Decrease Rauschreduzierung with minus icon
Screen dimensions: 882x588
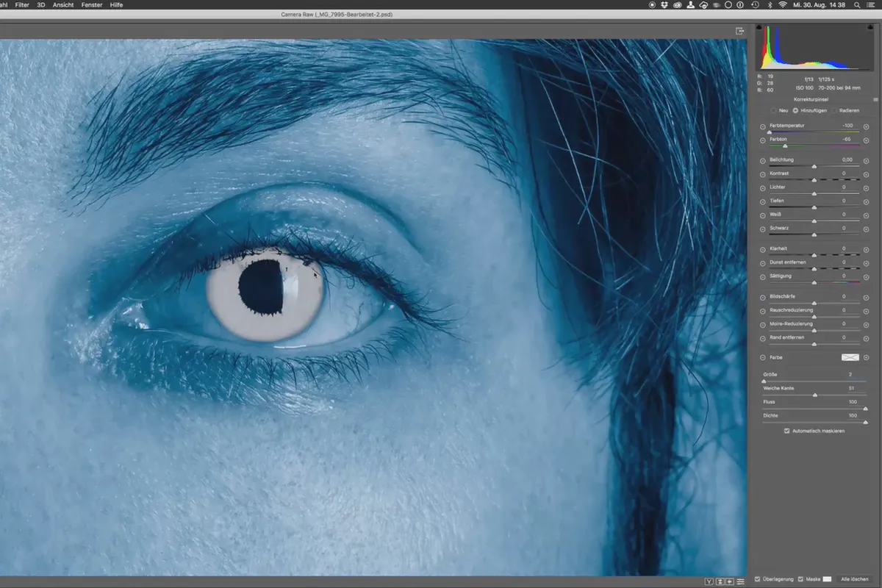(762, 312)
